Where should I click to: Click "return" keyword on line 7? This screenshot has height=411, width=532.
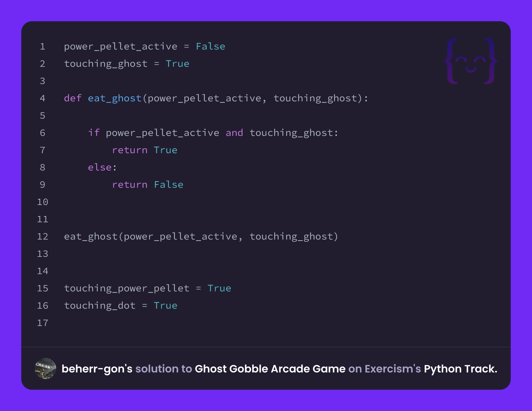click(130, 150)
